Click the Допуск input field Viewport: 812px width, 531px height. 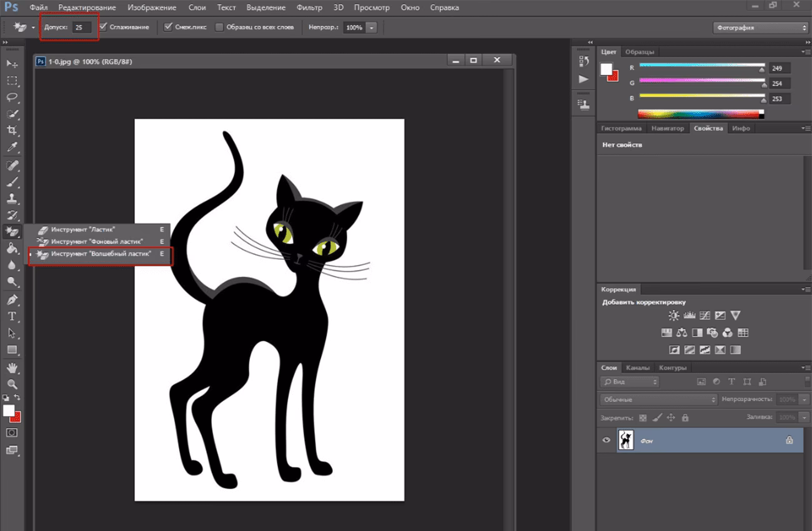[83, 27]
